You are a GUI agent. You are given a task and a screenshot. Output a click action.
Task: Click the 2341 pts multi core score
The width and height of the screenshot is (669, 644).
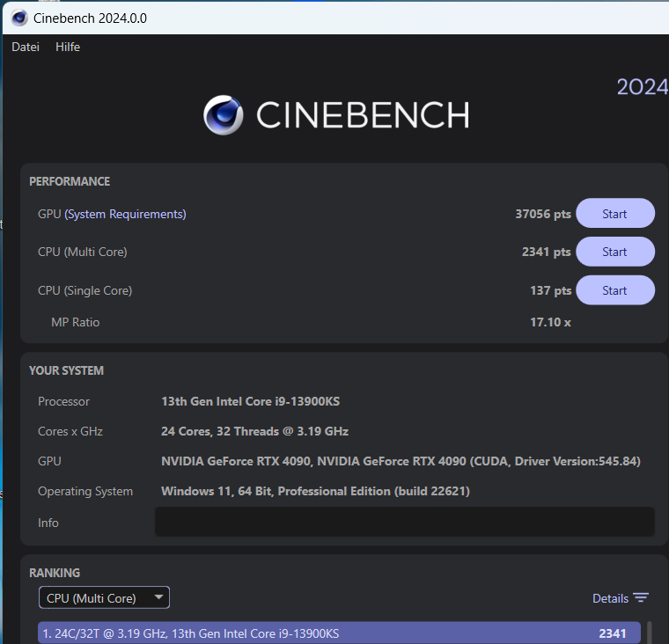pos(546,252)
